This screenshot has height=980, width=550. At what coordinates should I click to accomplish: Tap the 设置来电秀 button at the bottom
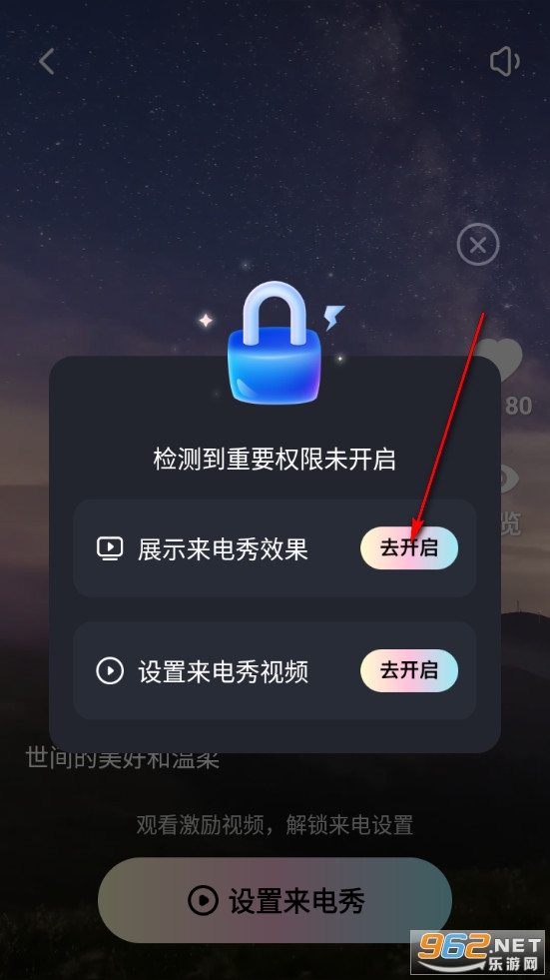click(275, 901)
